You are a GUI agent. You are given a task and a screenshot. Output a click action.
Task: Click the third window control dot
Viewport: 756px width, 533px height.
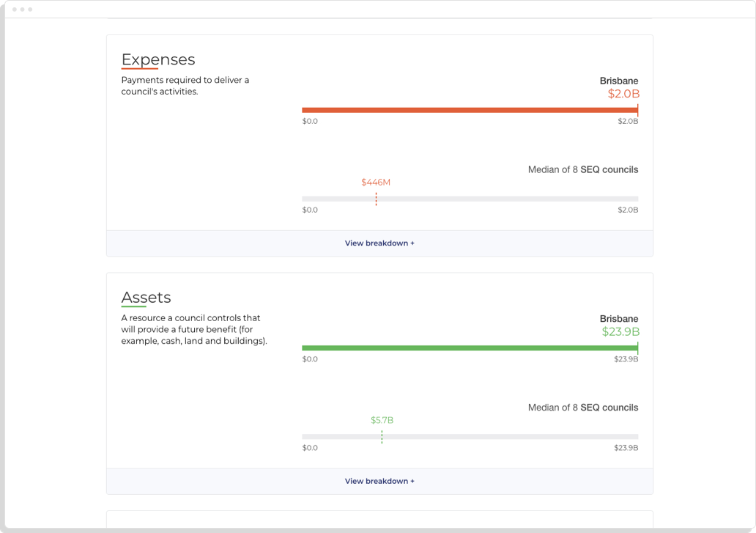coord(30,10)
